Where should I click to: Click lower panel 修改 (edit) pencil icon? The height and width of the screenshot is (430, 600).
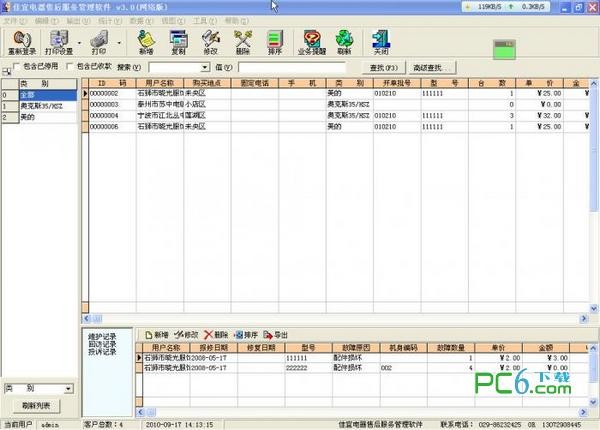186,335
